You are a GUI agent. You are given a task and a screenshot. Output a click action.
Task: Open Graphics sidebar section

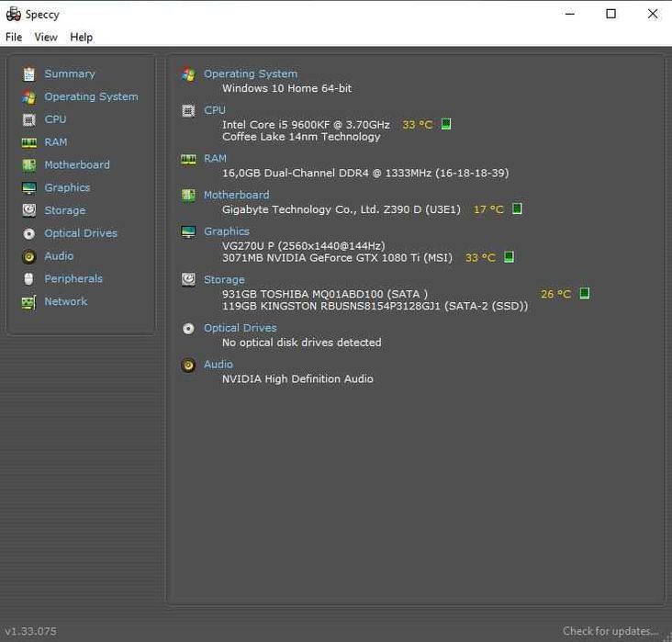point(67,188)
